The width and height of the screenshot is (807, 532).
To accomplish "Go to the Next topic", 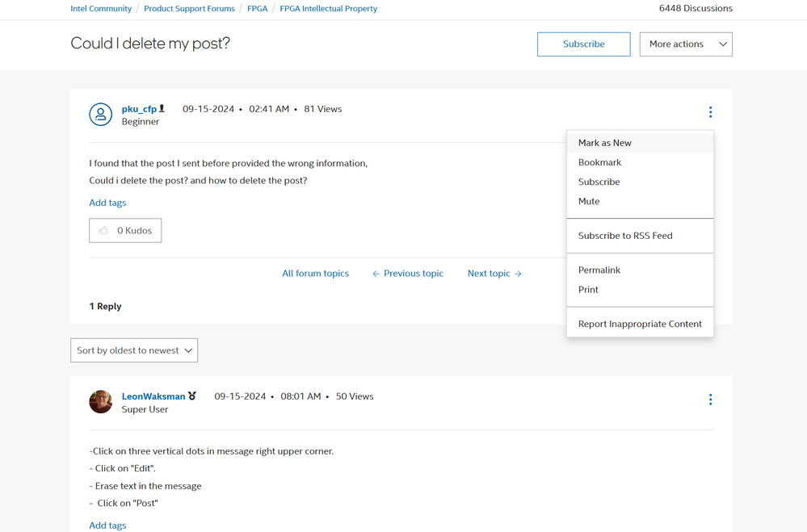I will point(494,274).
